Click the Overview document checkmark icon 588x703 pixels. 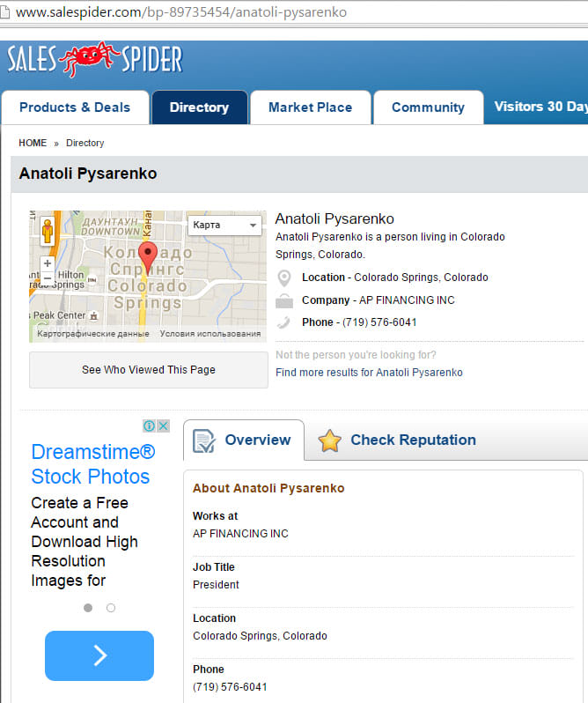pyautogui.click(x=204, y=440)
